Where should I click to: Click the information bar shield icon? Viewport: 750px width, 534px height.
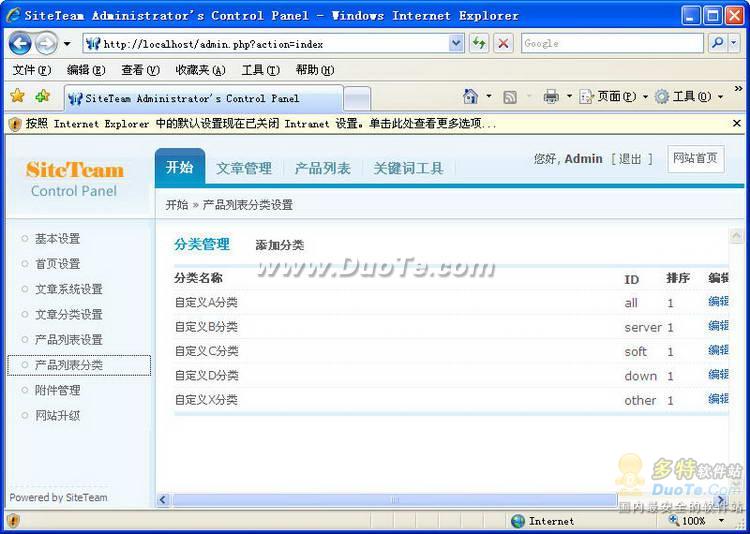15,124
